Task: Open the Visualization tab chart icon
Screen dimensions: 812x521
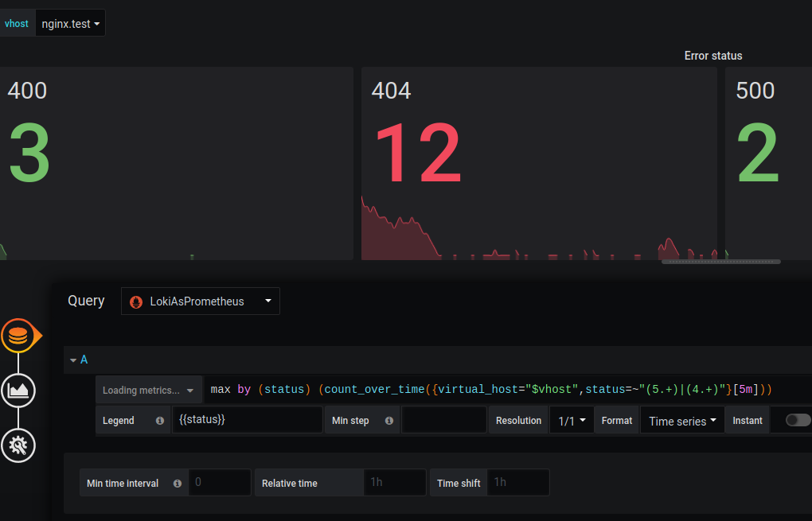Action: click(18, 390)
